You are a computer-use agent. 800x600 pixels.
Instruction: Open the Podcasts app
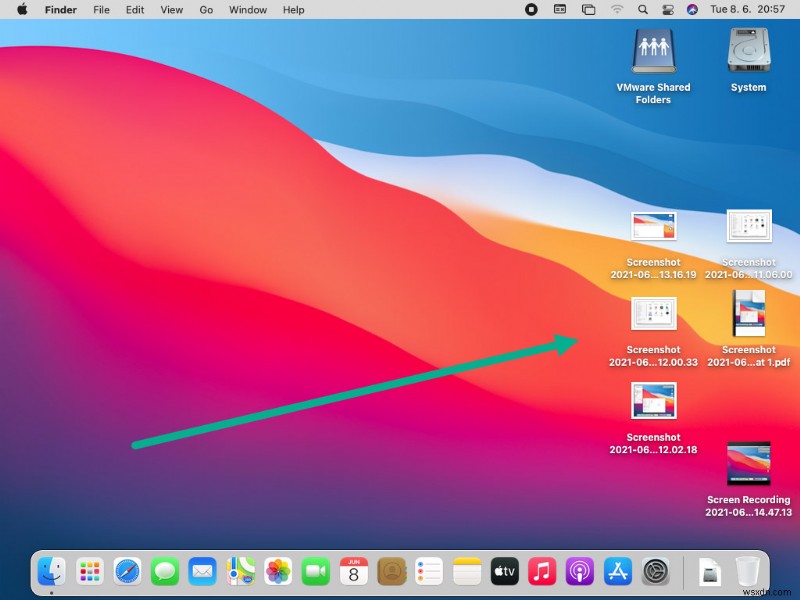[579, 572]
